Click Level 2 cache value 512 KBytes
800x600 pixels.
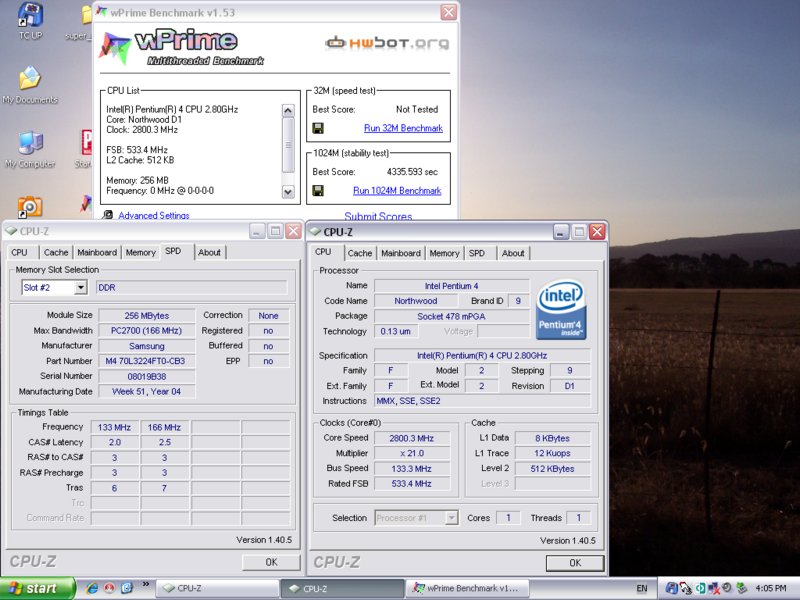552,468
